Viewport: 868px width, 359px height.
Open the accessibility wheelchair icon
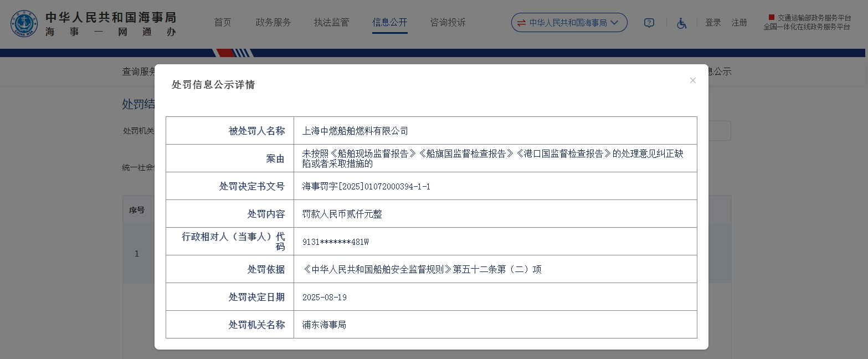(x=682, y=23)
